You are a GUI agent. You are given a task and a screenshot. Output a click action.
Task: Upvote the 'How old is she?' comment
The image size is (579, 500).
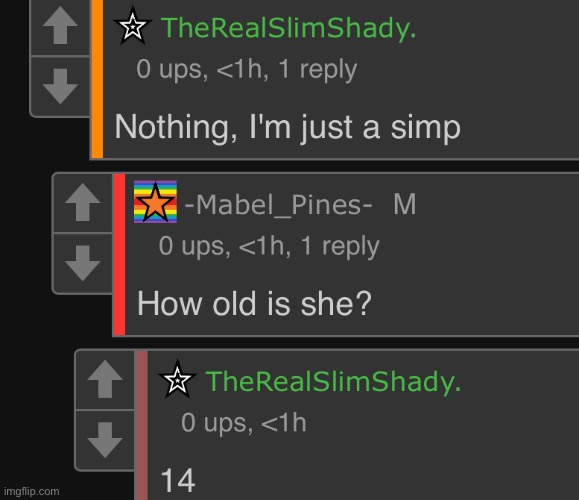point(82,202)
